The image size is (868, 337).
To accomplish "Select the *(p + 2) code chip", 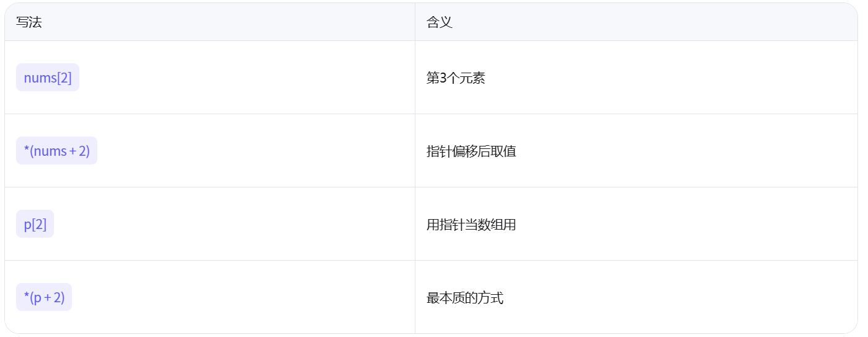I will [44, 297].
